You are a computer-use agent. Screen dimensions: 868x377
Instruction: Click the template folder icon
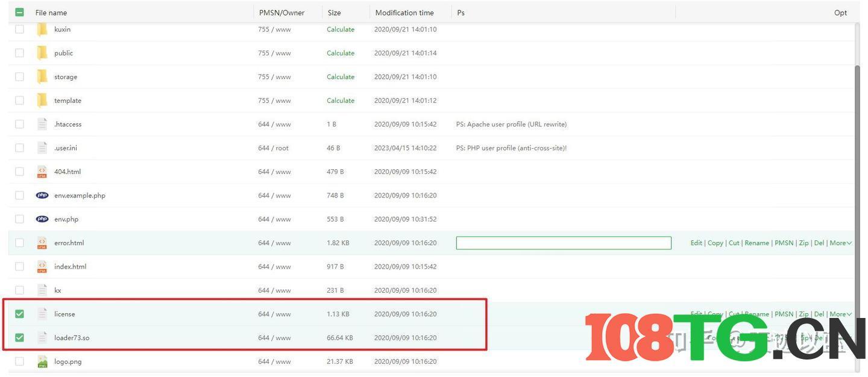[x=42, y=100]
